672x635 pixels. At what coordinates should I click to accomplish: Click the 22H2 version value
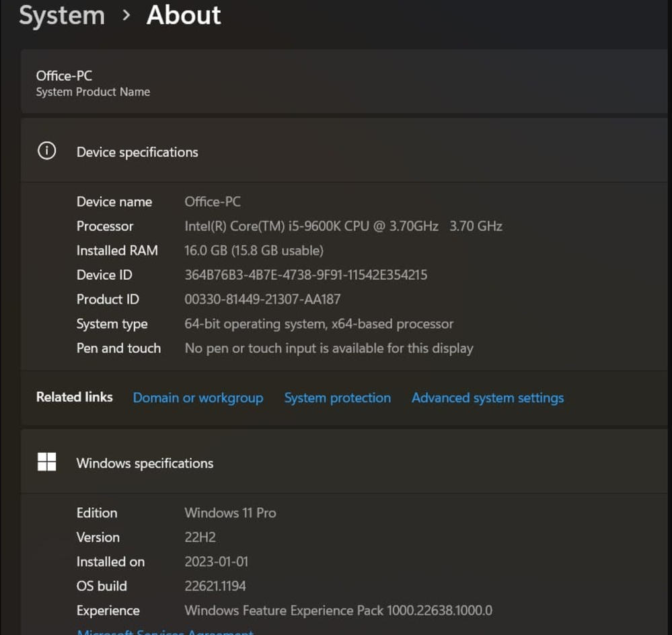coord(200,537)
